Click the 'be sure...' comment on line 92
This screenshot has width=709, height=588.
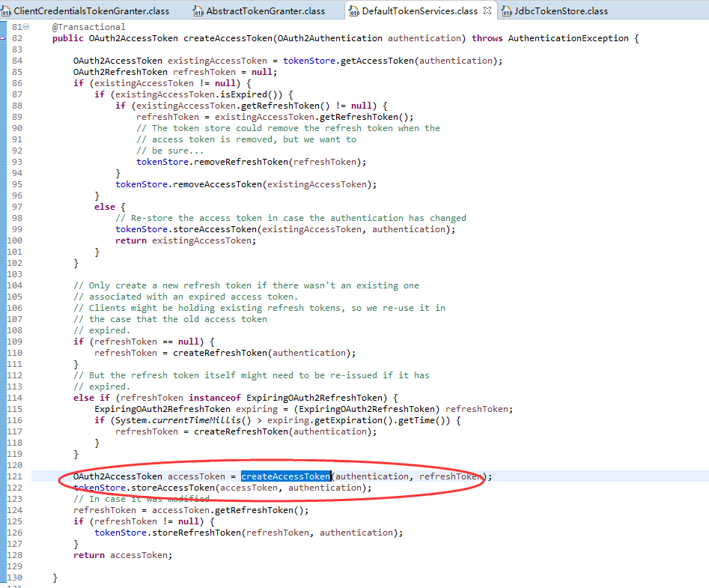(x=170, y=151)
